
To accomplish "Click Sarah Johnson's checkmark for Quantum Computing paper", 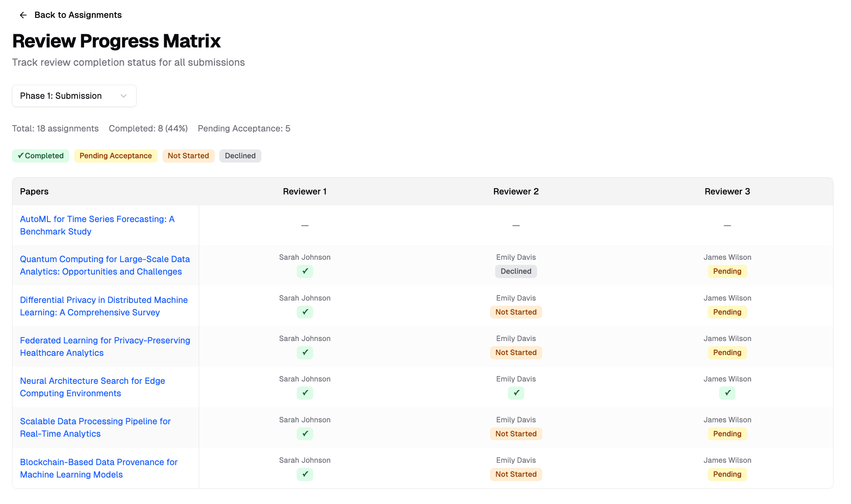I will click(x=305, y=271).
